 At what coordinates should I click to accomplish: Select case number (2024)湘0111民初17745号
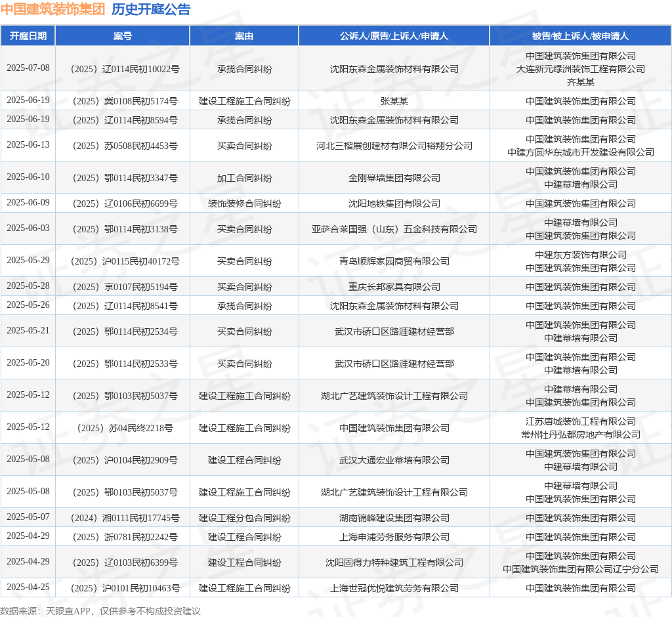(125, 518)
